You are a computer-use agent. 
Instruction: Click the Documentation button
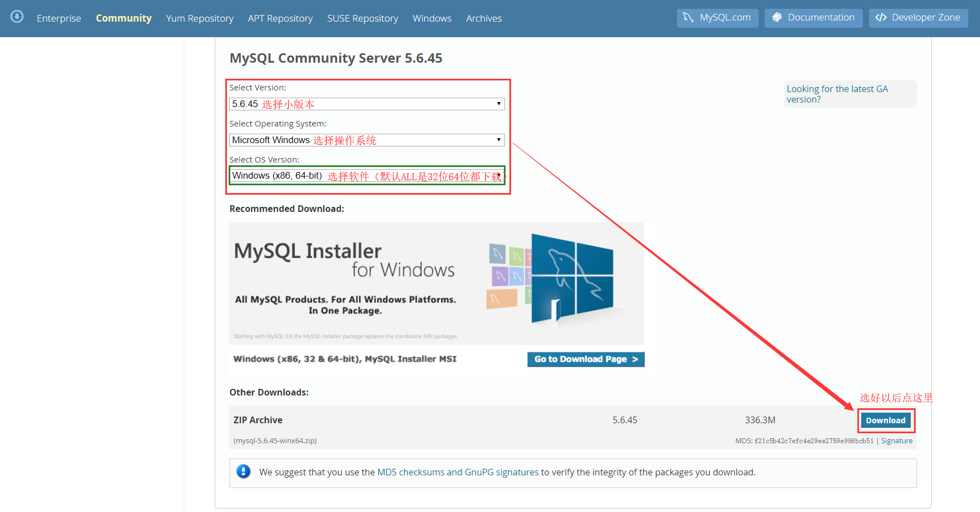click(814, 18)
